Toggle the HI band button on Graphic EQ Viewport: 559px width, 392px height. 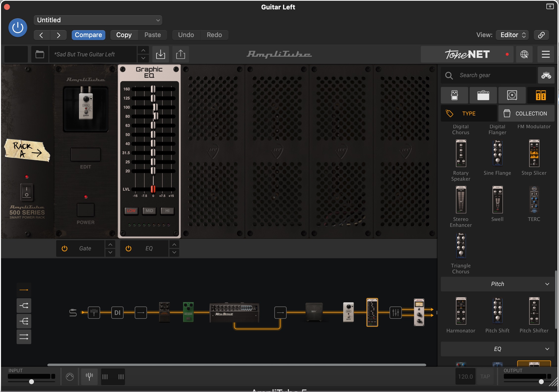pos(167,211)
